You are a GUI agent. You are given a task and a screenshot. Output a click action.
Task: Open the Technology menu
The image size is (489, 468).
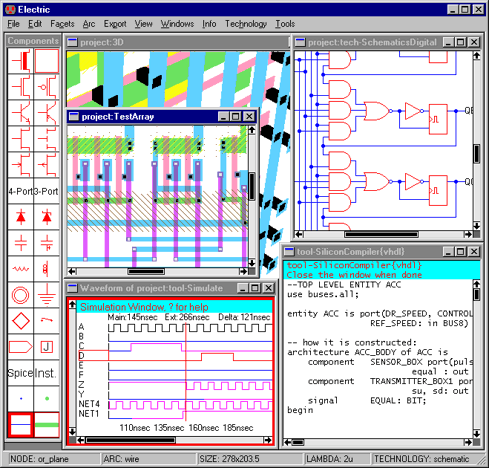[246, 24]
